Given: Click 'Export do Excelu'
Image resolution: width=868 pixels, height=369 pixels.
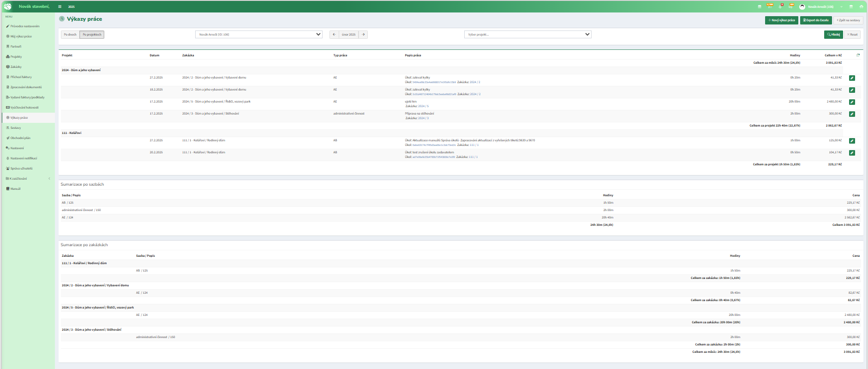Looking at the screenshot, I should click(x=816, y=20).
